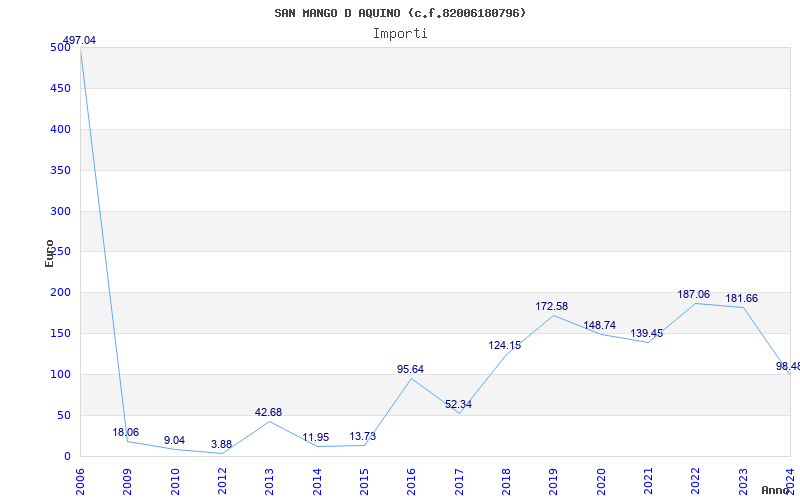
Task: Click the 3.88 lowest value label
Action: coord(221,444)
